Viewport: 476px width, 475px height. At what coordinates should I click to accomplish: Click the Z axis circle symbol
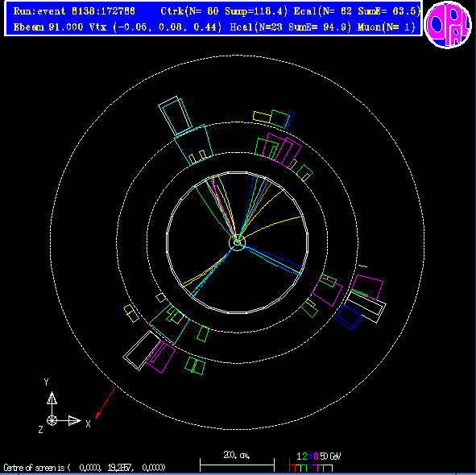pyautogui.click(x=52, y=420)
